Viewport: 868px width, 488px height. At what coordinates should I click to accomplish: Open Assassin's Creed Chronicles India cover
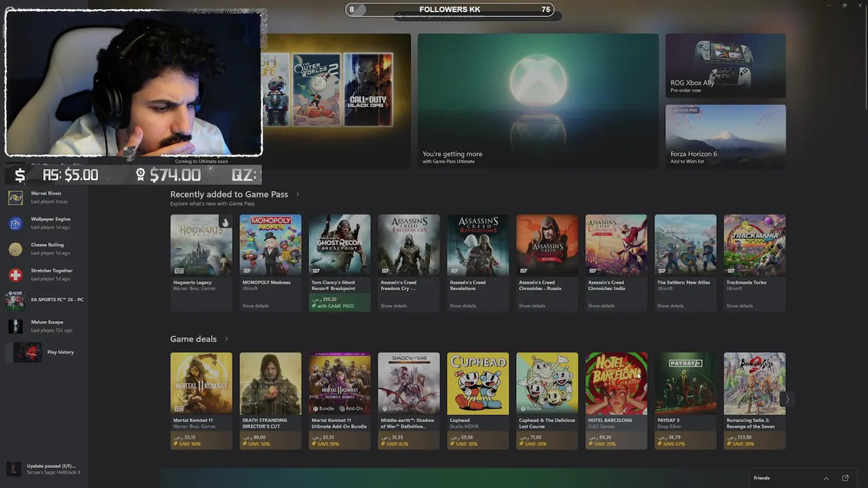(x=616, y=245)
